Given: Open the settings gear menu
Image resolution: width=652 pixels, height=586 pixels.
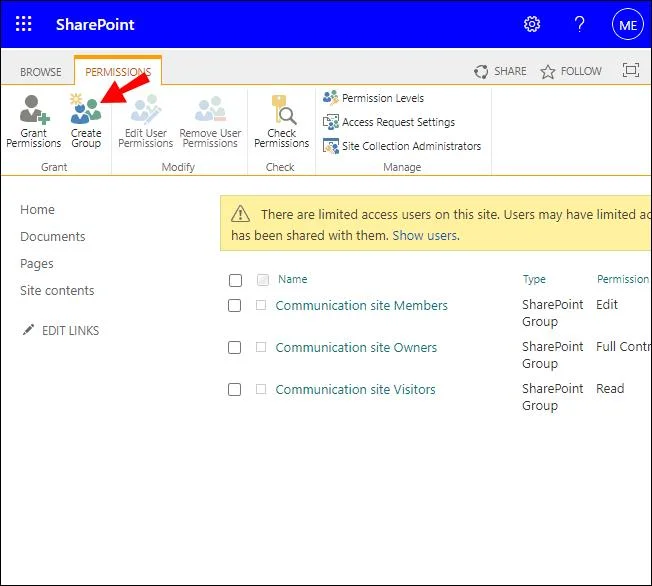Looking at the screenshot, I should point(532,24).
